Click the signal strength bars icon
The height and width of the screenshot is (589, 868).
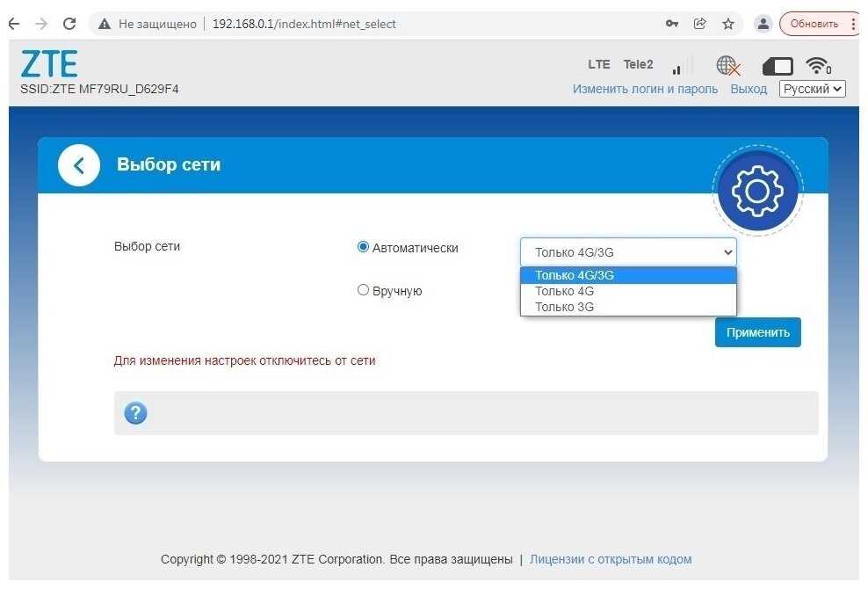point(676,68)
